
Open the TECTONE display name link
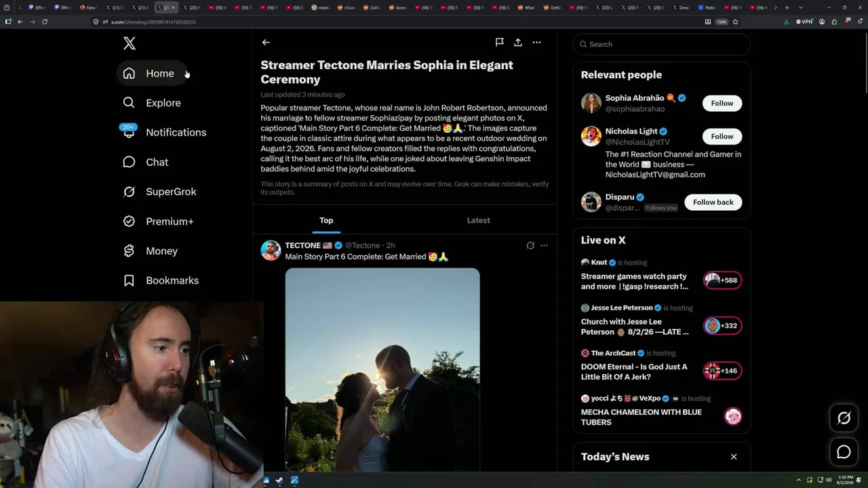point(303,245)
